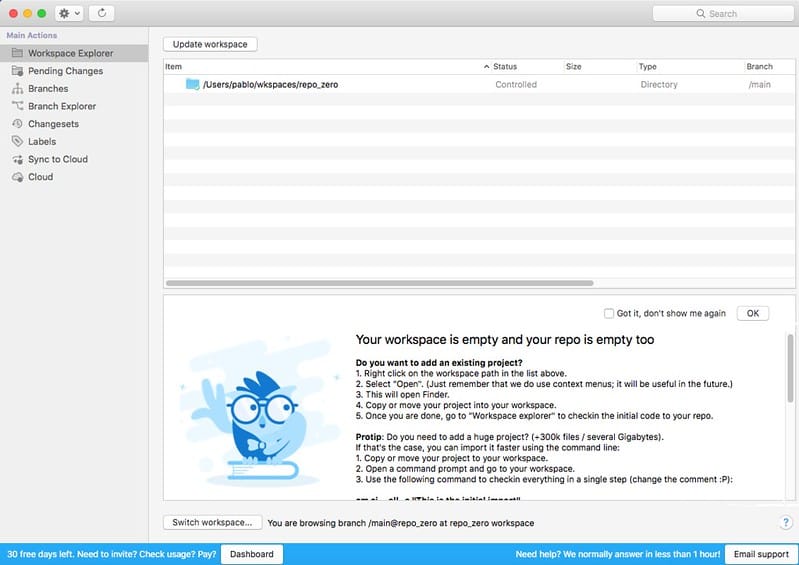Open the gear settings dropdown

click(69, 13)
